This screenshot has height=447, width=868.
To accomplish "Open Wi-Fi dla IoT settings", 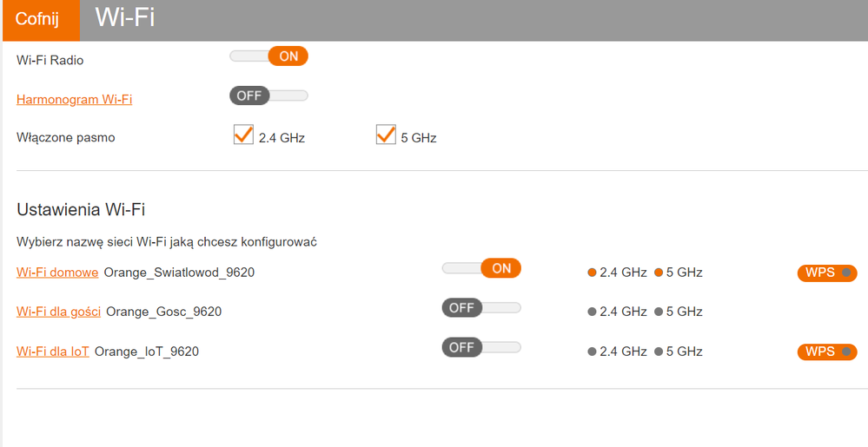I will [x=52, y=352].
